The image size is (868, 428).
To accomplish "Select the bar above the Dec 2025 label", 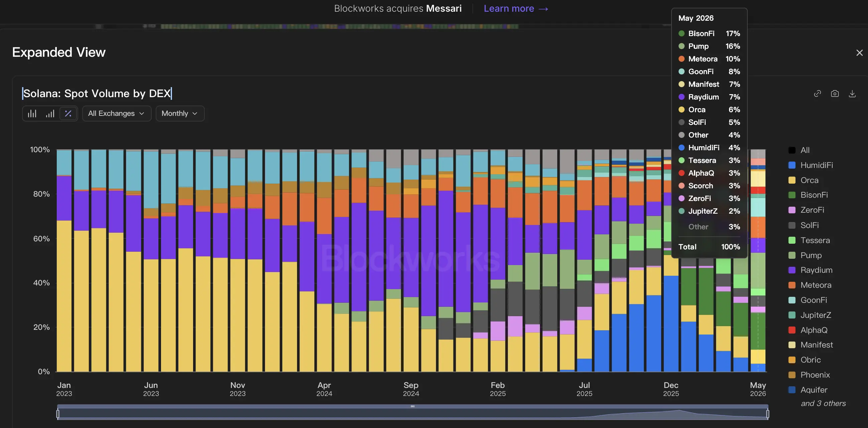I will (671, 261).
